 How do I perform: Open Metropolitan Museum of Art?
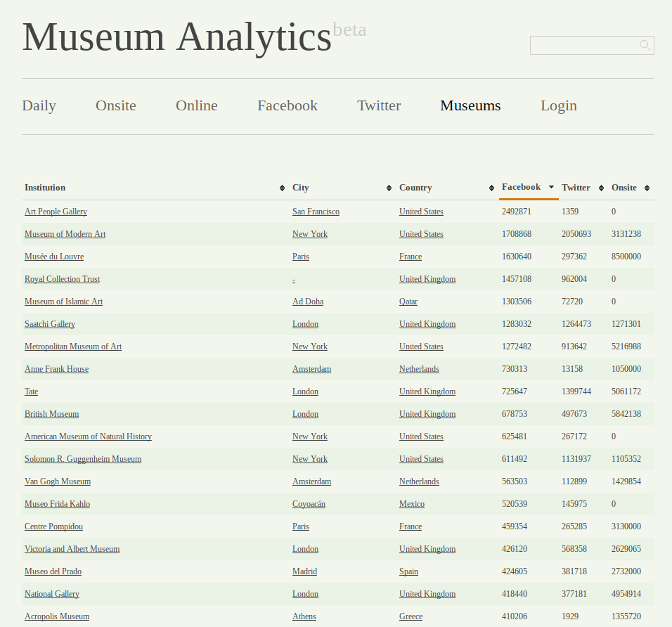tap(73, 347)
